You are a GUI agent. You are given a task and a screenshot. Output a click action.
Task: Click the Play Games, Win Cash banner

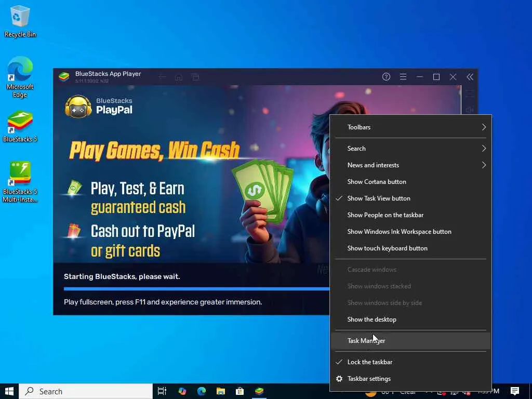(154, 150)
